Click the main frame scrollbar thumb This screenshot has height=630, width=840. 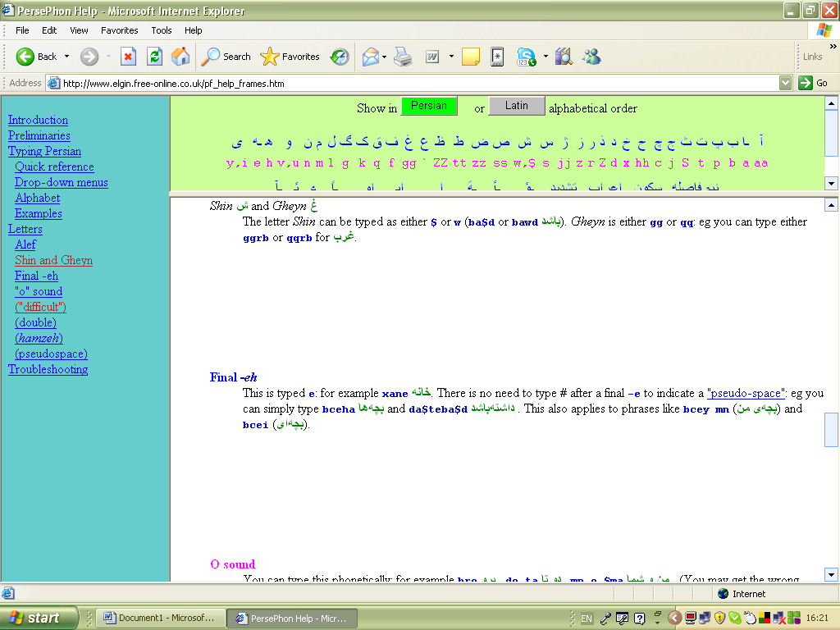point(831,430)
